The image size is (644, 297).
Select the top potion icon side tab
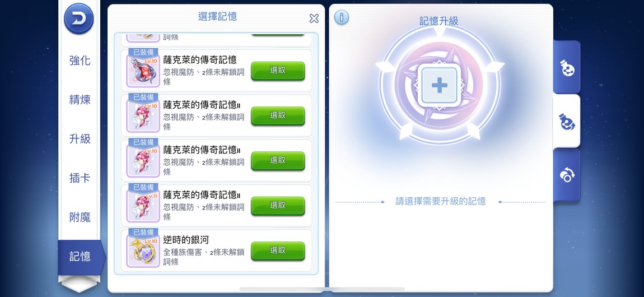point(567,67)
